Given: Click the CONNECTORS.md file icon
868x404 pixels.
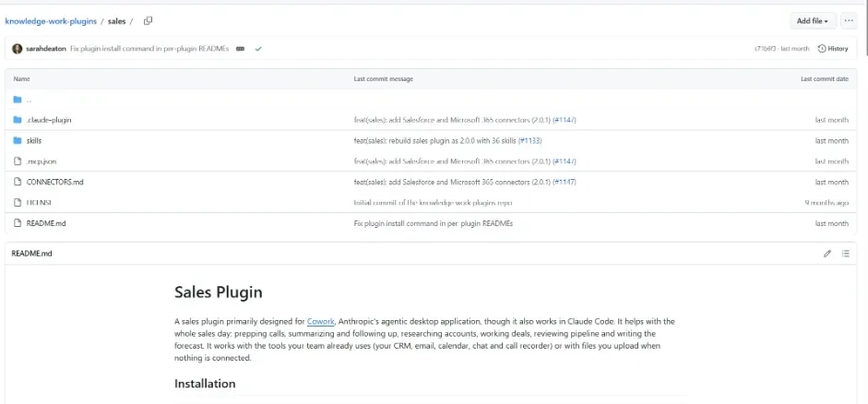Looking at the screenshot, I should click(x=18, y=182).
